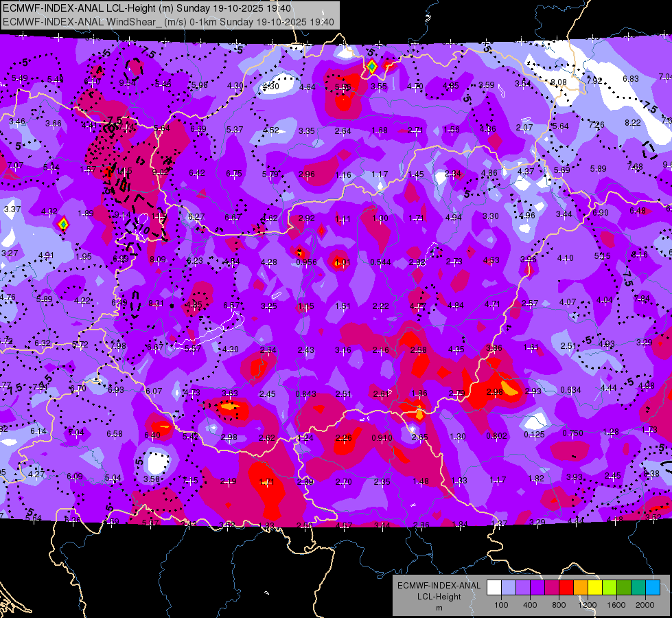672x618 pixels.
Task: Select the teal legend color swatch
Action: 638,588
